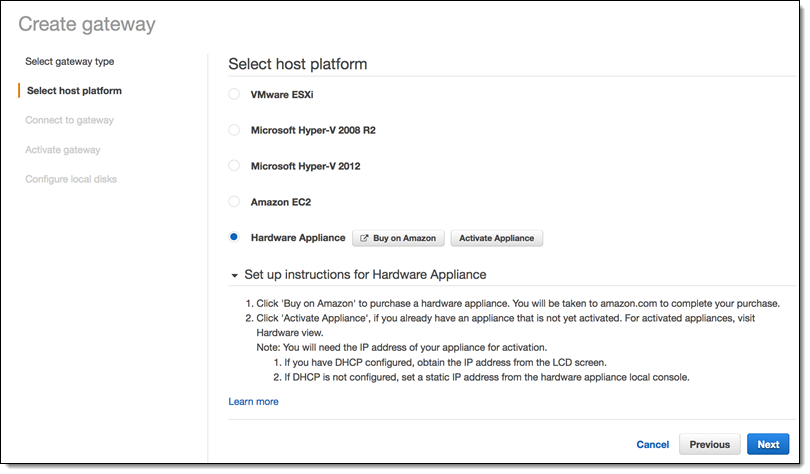The height and width of the screenshot is (474, 810).
Task: Select the Hardware Appliance radio button
Action: [234, 237]
